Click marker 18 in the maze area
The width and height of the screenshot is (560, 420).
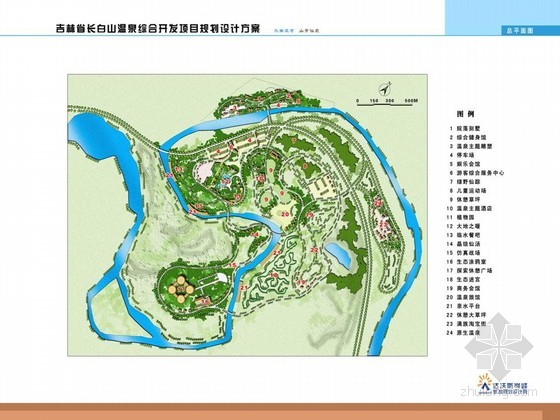(274, 275)
